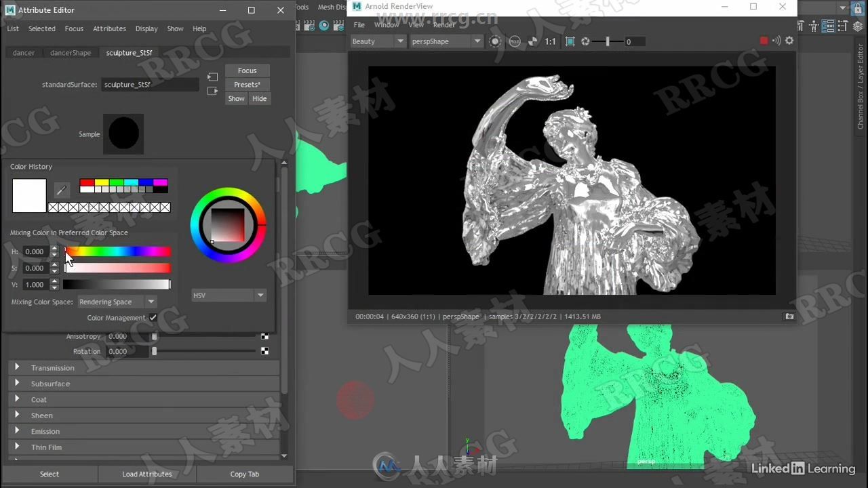Screen dimensions: 868x488
Task: Click the Select button at the bottom
Action: [50, 474]
